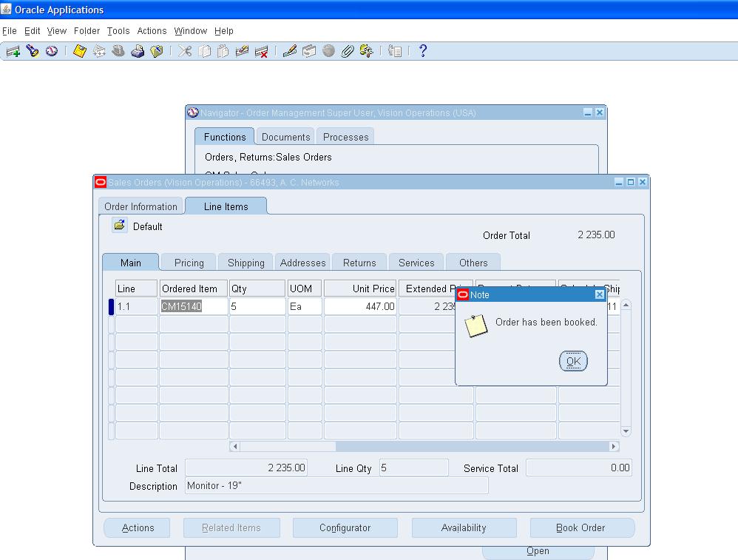Click the Qty field showing 5
Screen dimensions: 738x560
pyautogui.click(x=257, y=306)
